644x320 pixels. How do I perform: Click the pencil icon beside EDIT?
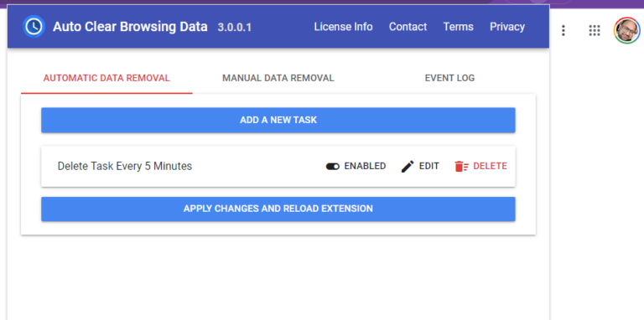(x=408, y=166)
